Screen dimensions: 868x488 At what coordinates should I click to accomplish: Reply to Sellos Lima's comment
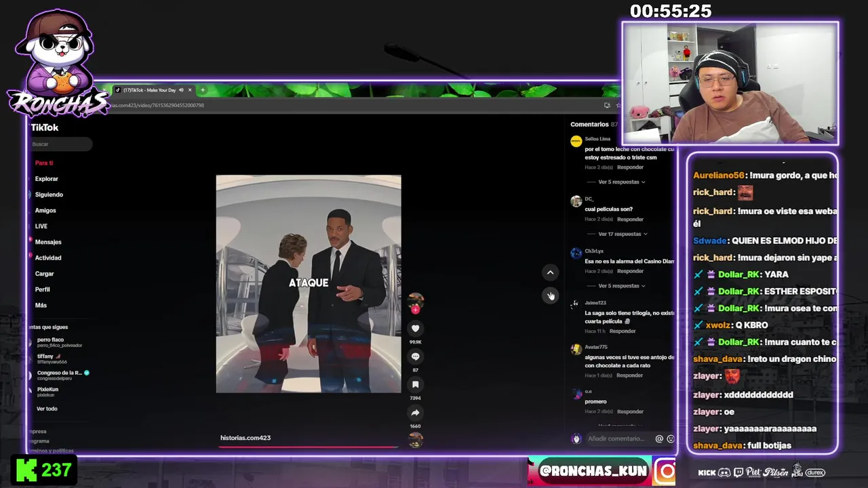[630, 167]
